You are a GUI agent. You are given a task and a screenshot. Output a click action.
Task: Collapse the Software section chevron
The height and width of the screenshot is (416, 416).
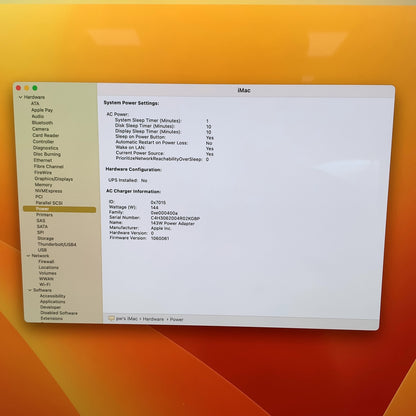pos(30,290)
